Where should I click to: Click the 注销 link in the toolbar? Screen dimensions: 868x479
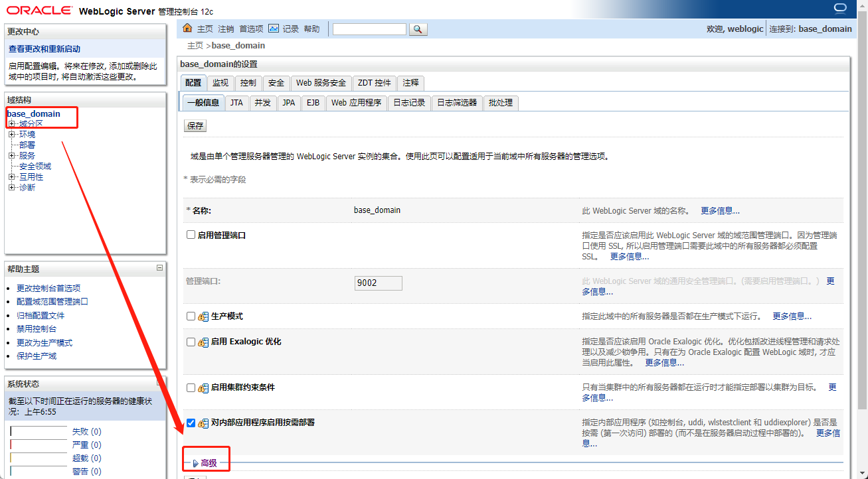click(226, 29)
